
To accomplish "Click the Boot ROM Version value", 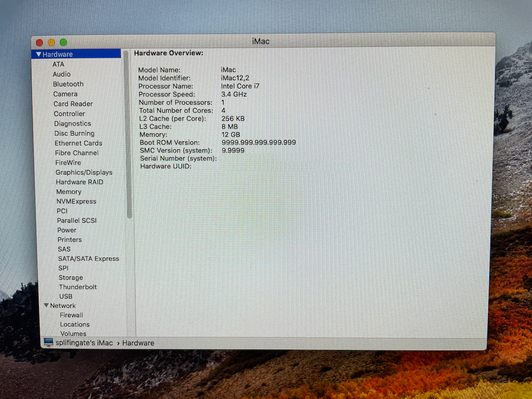I will click(259, 143).
